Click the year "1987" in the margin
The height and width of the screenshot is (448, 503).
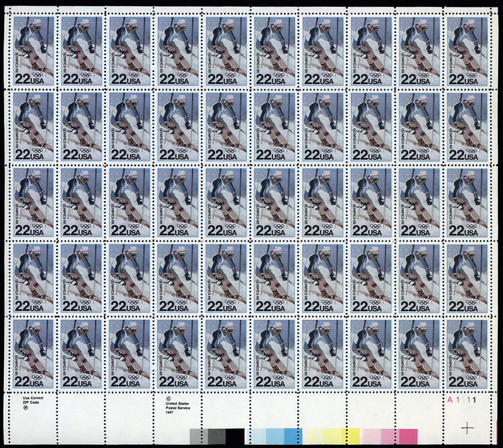click(x=169, y=413)
